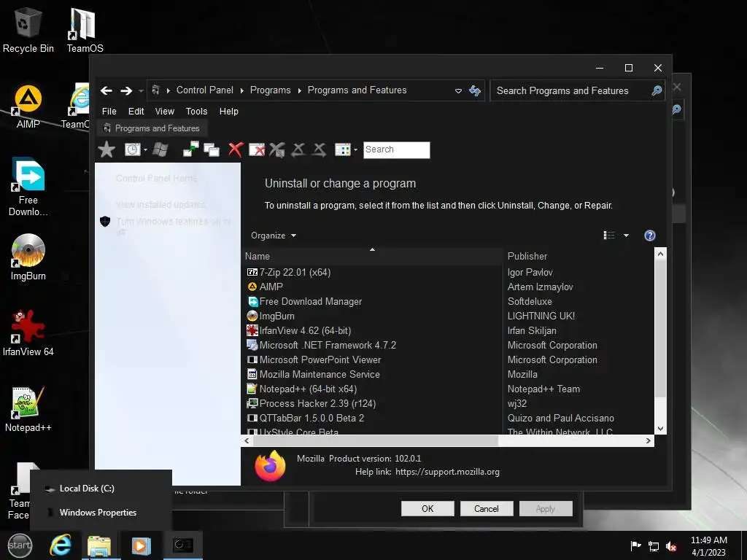Open the recently closed tabs clock icon
The height and width of the screenshot is (560, 747).
point(133,149)
